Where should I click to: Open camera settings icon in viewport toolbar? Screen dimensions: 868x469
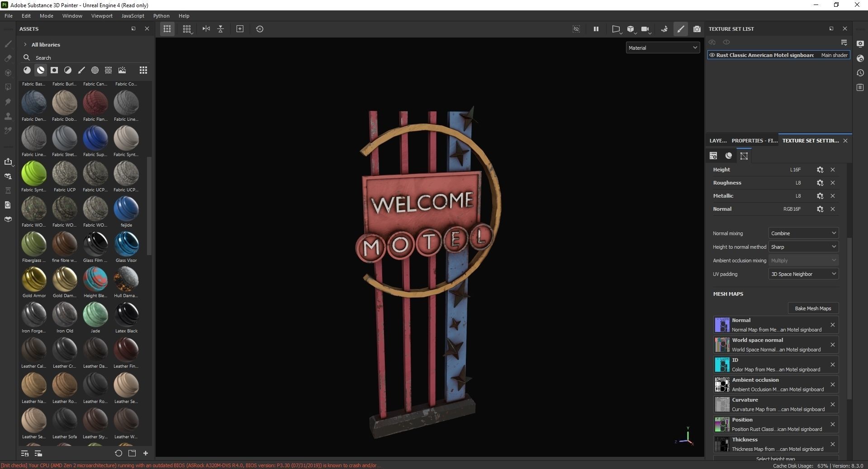646,29
